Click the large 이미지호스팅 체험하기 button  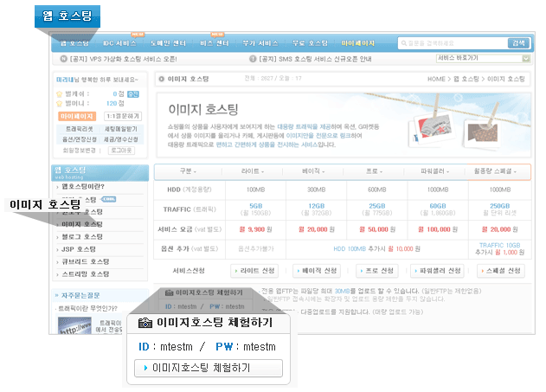click(209, 368)
